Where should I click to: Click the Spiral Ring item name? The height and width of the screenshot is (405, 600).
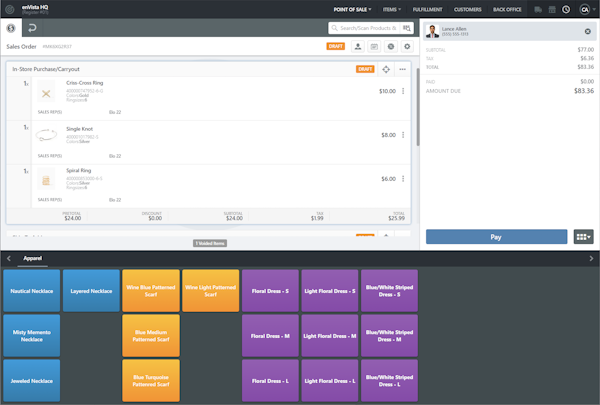click(78, 170)
